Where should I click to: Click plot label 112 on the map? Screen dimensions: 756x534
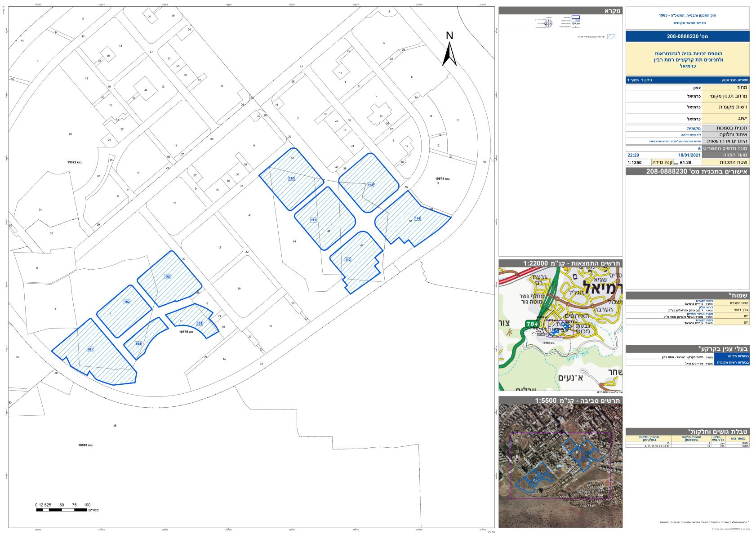(348, 260)
